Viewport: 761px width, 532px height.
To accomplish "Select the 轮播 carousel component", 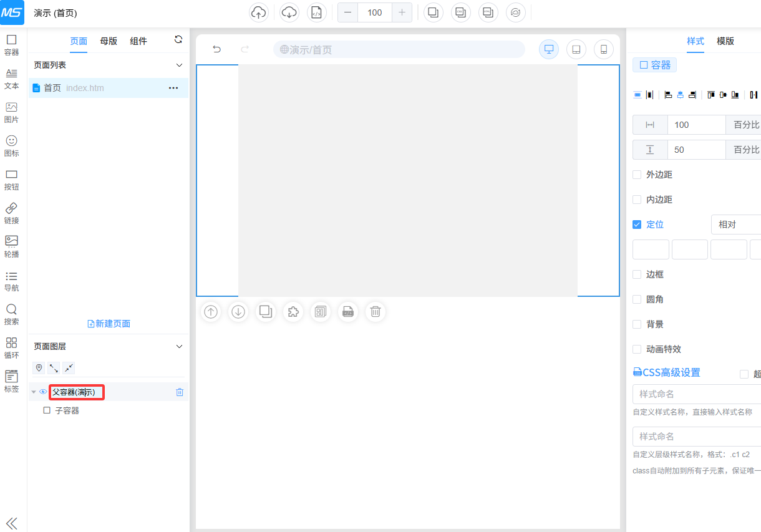I will (11, 246).
